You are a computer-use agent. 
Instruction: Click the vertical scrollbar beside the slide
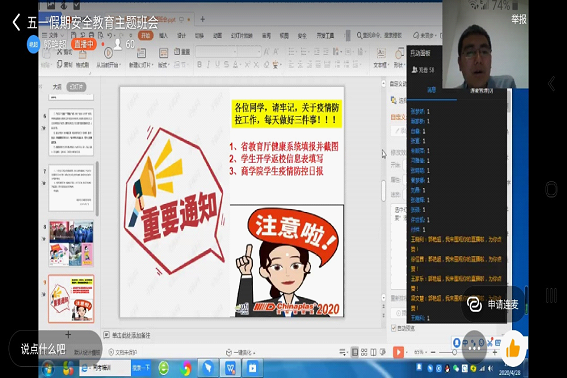[x=383, y=191]
